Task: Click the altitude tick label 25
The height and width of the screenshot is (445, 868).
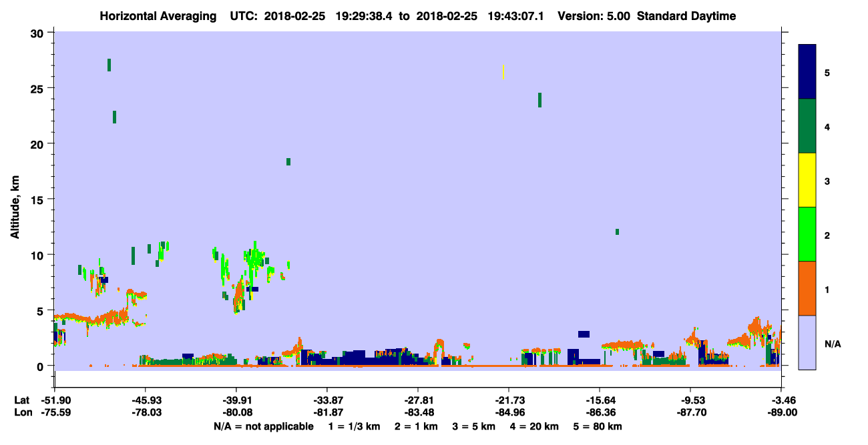Action: coord(39,88)
